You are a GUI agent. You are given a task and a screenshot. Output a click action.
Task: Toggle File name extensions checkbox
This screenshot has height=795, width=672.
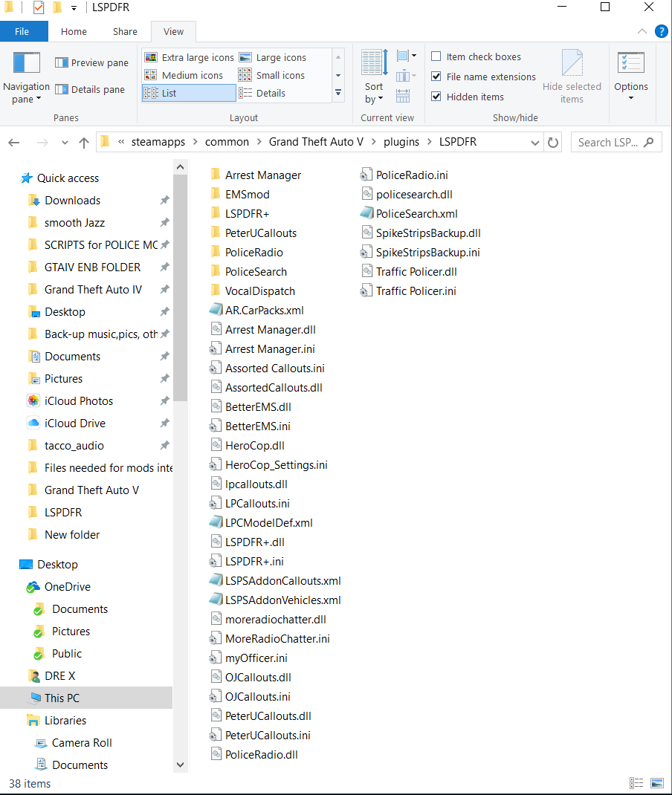436,77
